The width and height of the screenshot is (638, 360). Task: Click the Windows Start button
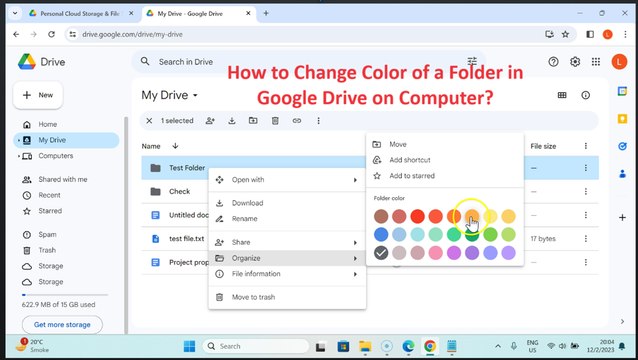[189, 346]
